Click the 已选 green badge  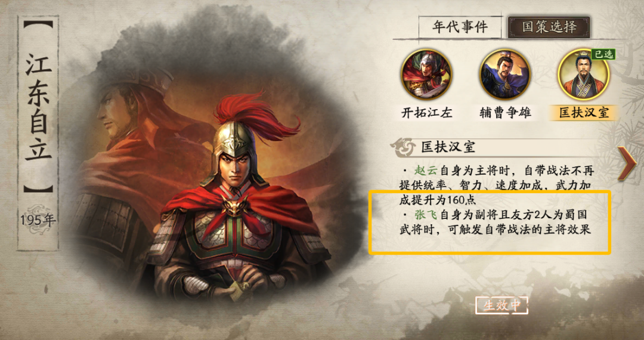[x=603, y=54]
